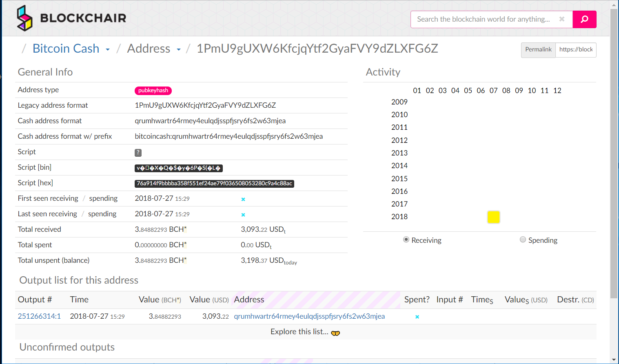The image size is (619, 364).
Task: Click the magnifier search button
Action: click(584, 19)
